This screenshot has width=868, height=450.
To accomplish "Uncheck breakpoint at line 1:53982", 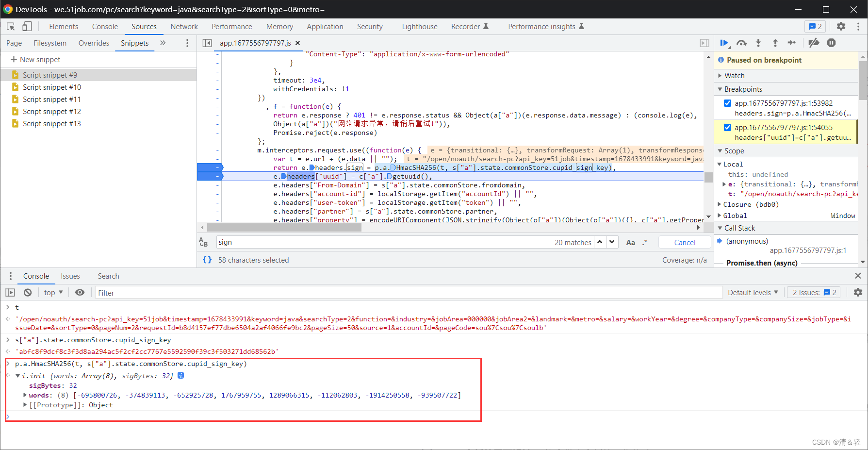I will (727, 103).
